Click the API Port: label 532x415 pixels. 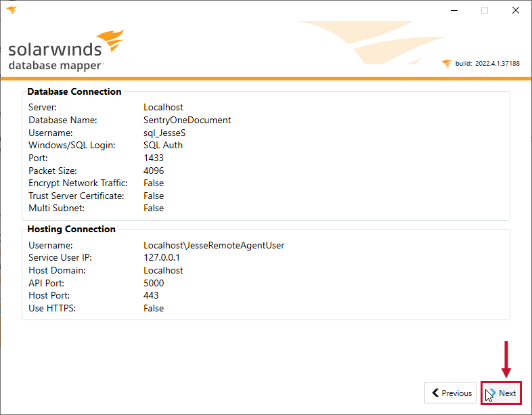click(46, 283)
